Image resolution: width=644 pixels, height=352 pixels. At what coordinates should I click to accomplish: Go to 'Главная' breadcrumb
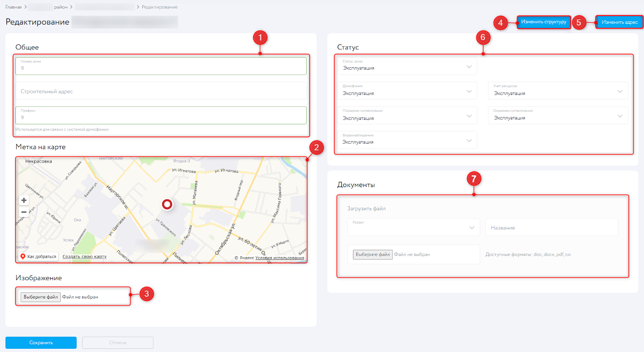13,7
